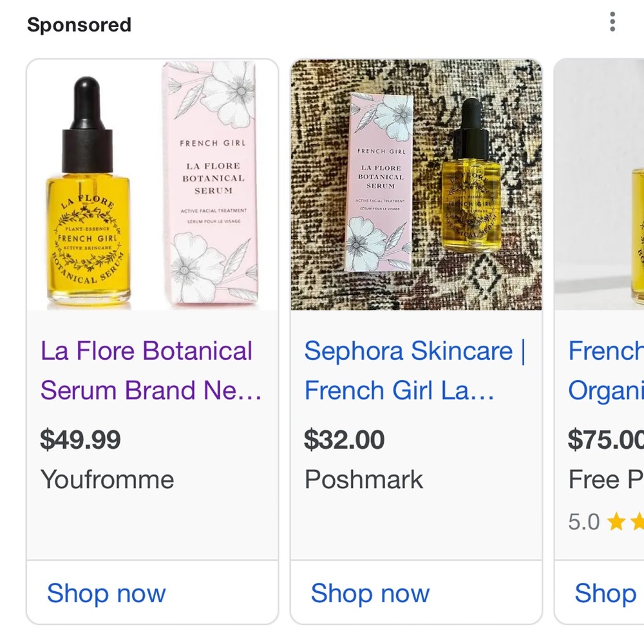
Task: Click the 5.0 rating number
Action: tap(583, 522)
